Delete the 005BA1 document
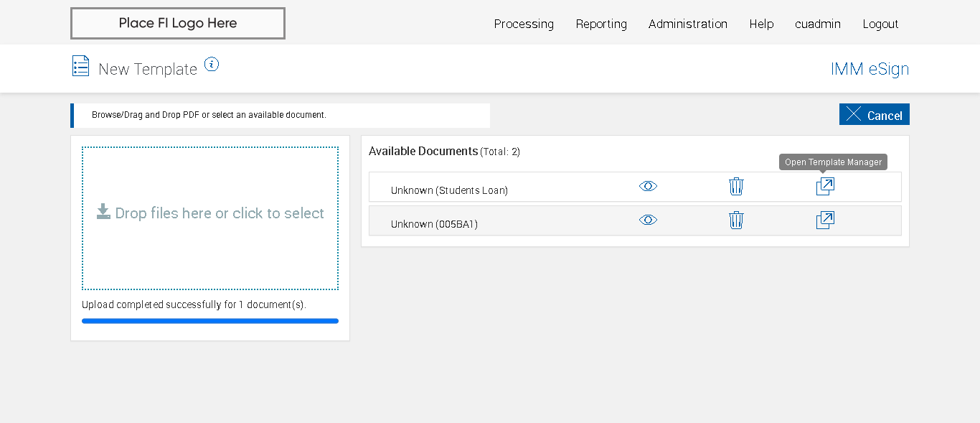Image resolution: width=980 pixels, height=423 pixels. (x=736, y=220)
